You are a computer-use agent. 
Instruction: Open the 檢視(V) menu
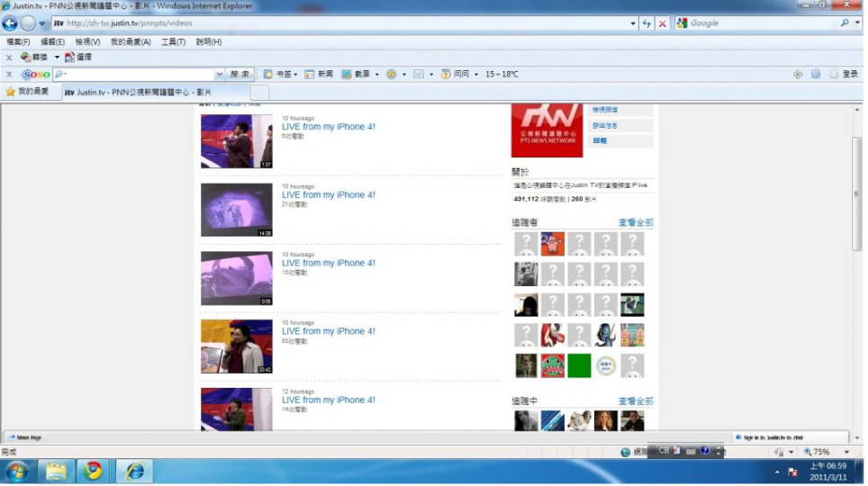(x=87, y=42)
